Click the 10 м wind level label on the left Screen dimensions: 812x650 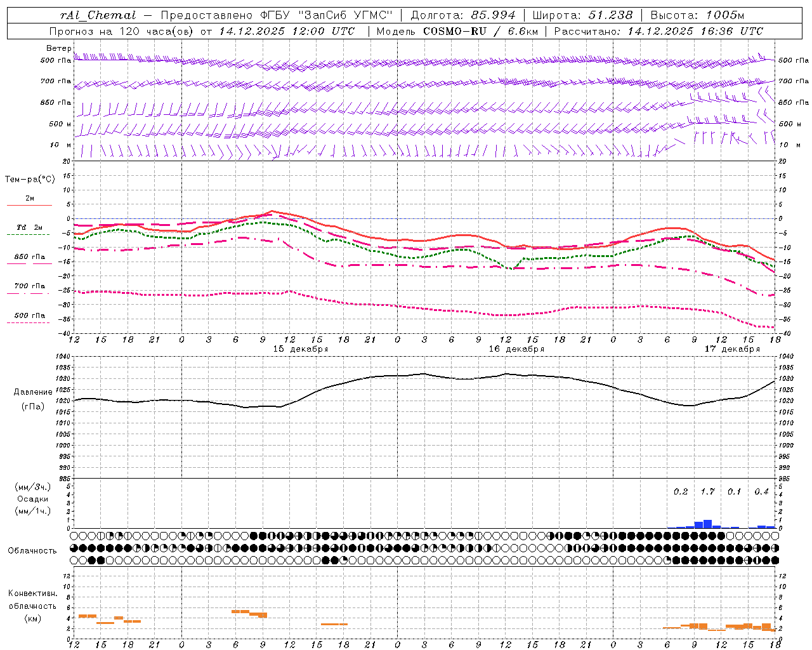(60, 145)
